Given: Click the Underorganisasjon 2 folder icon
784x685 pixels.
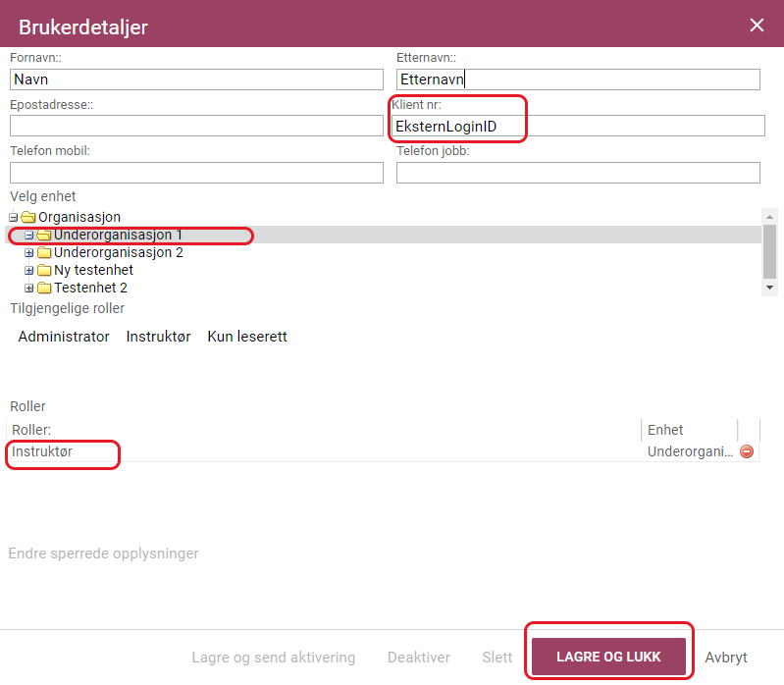Looking at the screenshot, I should point(44,252).
